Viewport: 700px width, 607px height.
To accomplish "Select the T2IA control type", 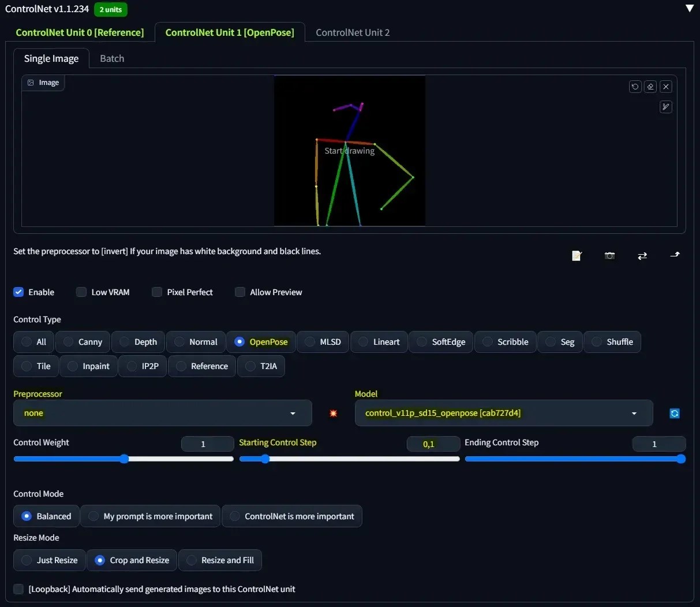I will coord(261,366).
